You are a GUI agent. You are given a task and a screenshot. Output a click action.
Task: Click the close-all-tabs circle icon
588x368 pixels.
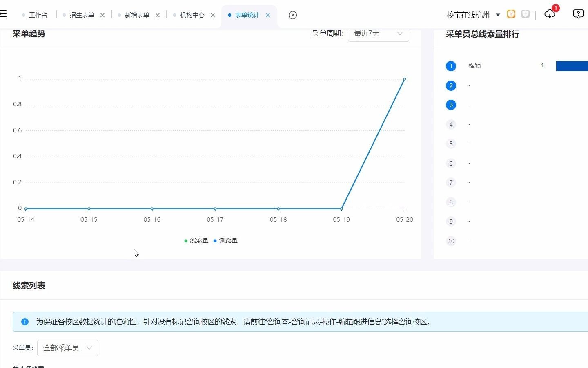coord(293,15)
